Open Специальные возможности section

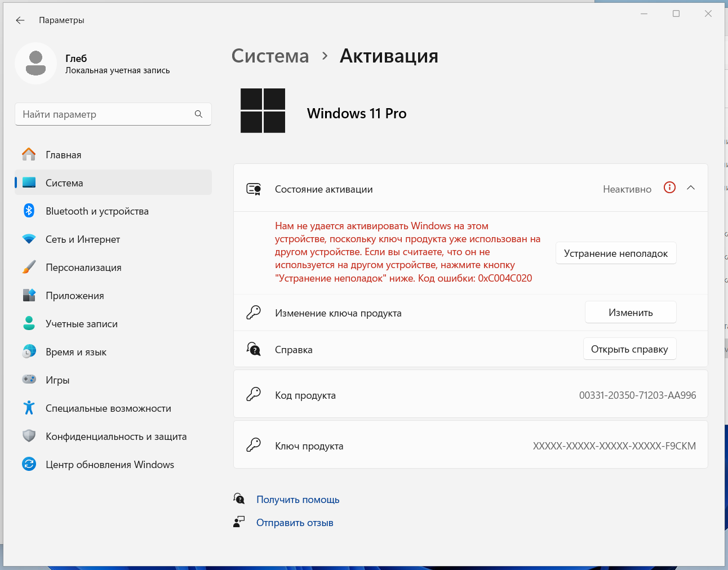[113, 408]
